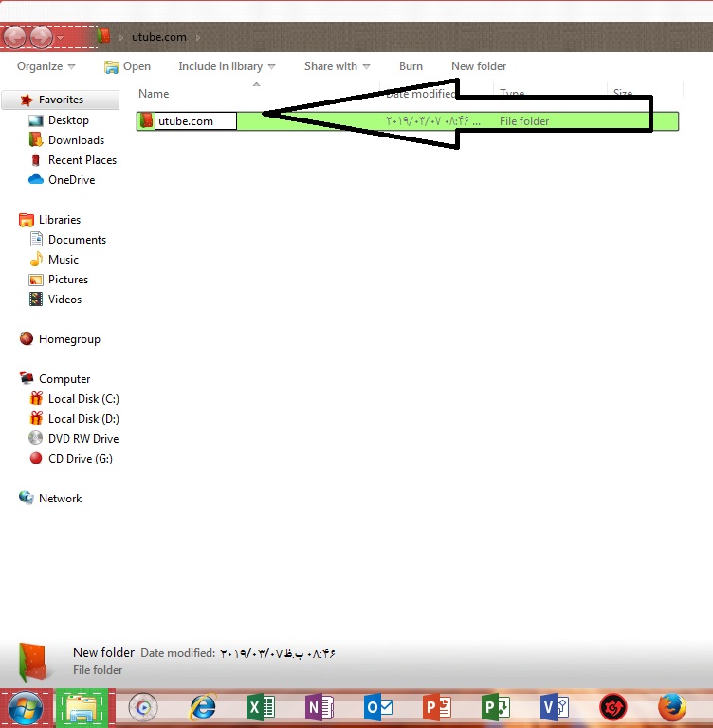
Task: Open Visio from the taskbar
Action: [555, 707]
